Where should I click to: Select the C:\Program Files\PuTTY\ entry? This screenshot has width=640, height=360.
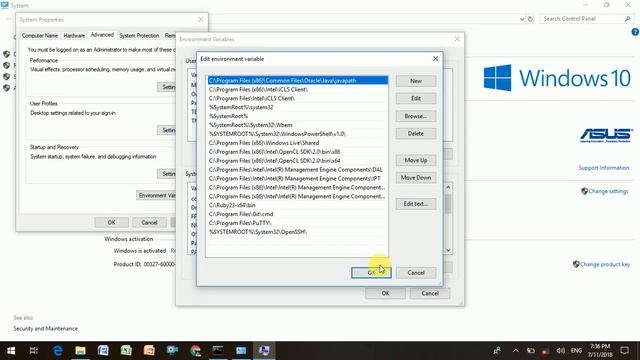coord(297,223)
